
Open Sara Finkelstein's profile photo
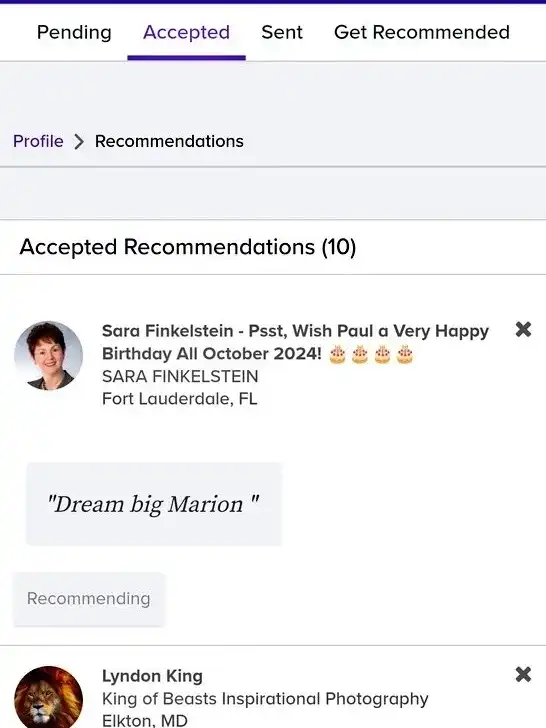[x=49, y=356]
